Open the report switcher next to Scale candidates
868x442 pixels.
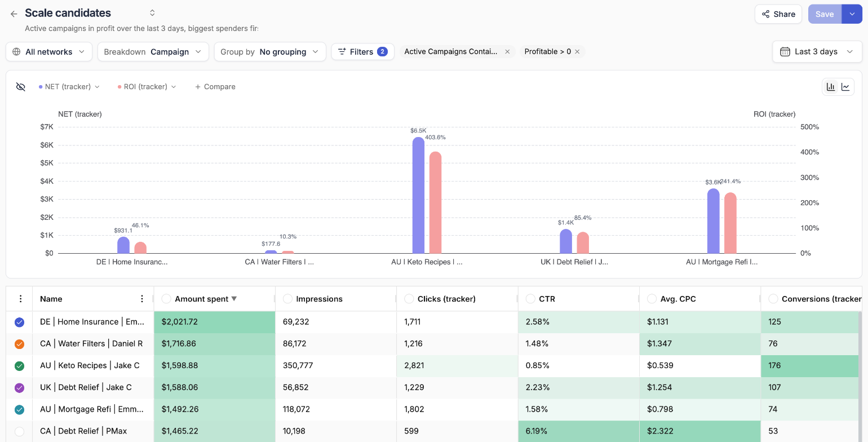pyautogui.click(x=152, y=13)
